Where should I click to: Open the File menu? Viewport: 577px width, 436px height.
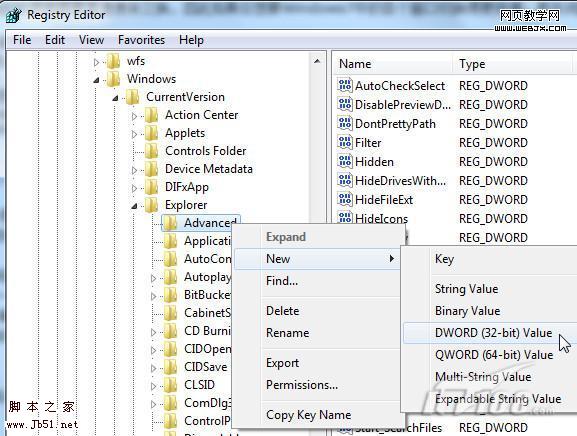[x=22, y=39]
